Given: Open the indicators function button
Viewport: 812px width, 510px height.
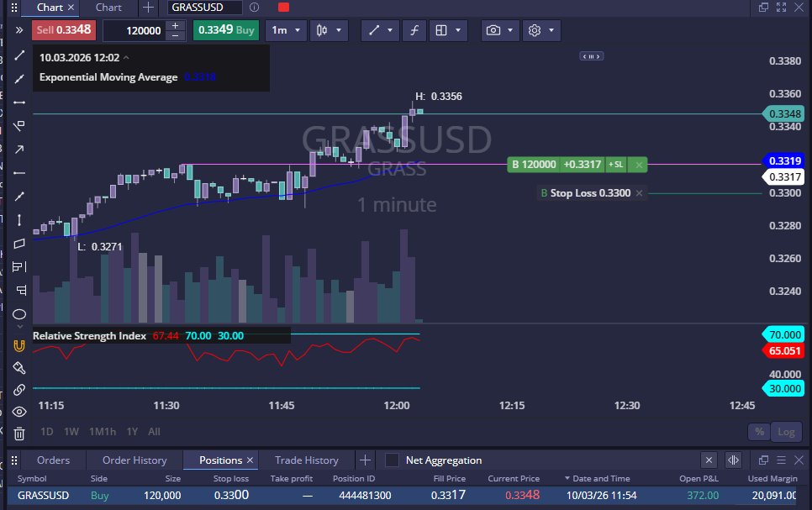Looking at the screenshot, I should click(x=414, y=30).
